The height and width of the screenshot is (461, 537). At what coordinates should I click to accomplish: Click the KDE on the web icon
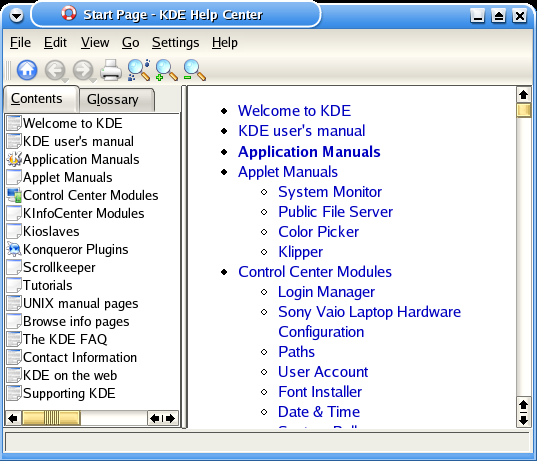[x=14, y=375]
